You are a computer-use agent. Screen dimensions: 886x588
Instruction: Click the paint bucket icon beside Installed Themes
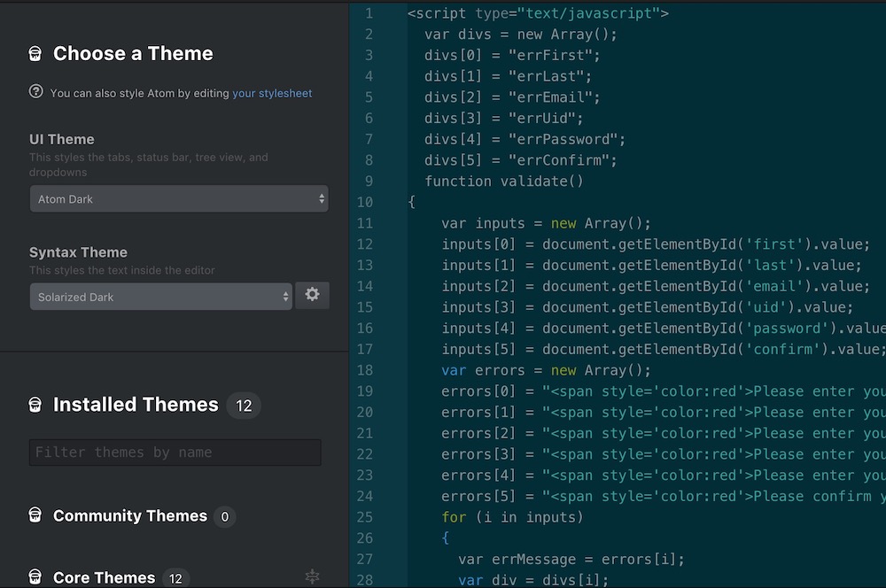point(35,405)
